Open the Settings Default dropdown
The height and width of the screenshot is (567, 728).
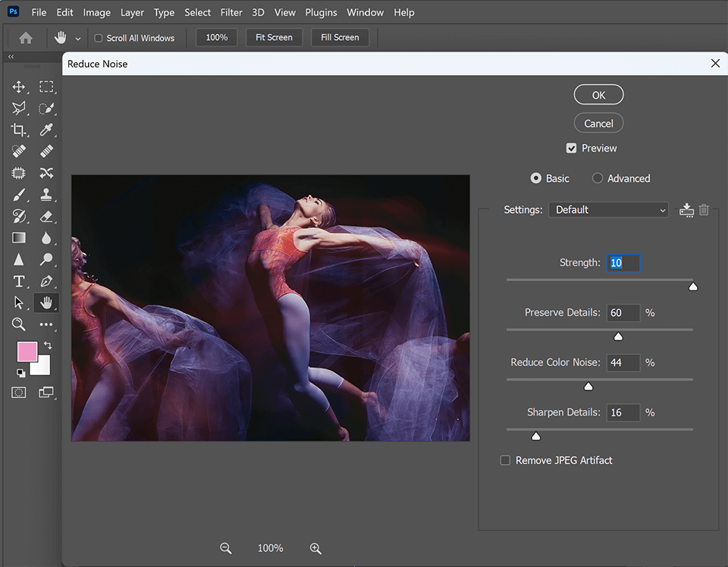coord(608,210)
